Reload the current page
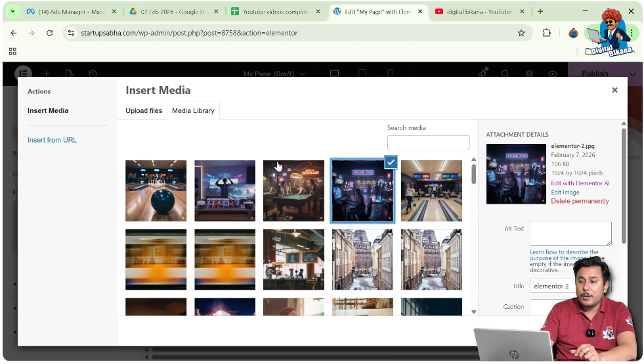The width and height of the screenshot is (644, 364). click(50, 33)
